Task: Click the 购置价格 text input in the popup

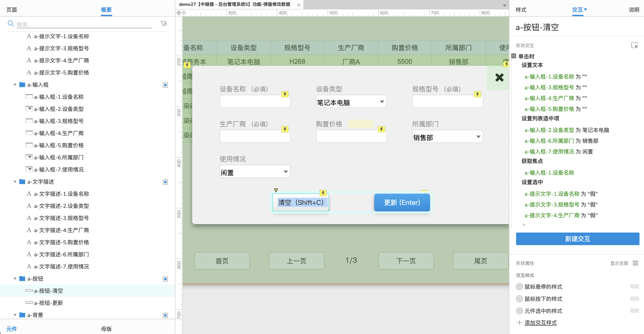Action: point(351,137)
